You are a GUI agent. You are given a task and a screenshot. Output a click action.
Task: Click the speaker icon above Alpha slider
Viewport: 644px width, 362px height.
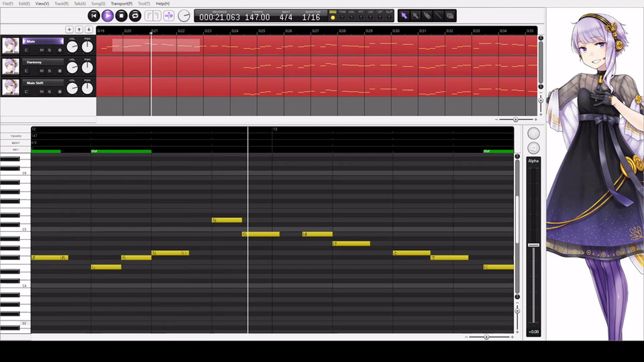pyautogui.click(x=533, y=147)
